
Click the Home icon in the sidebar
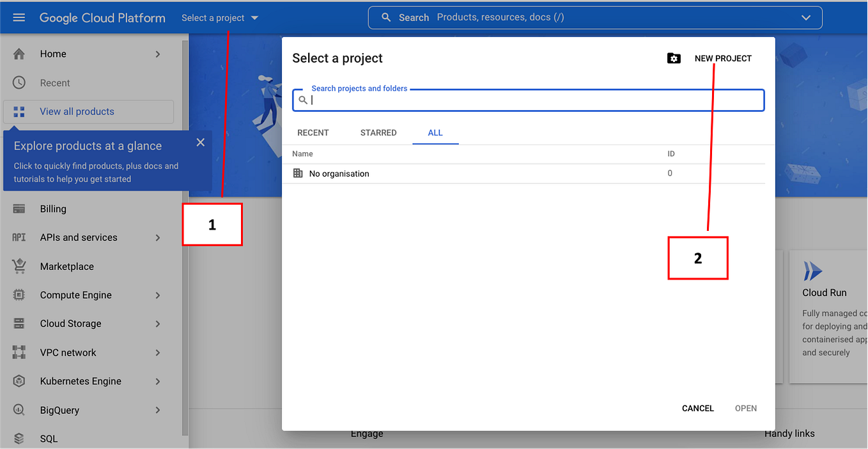[x=19, y=54]
